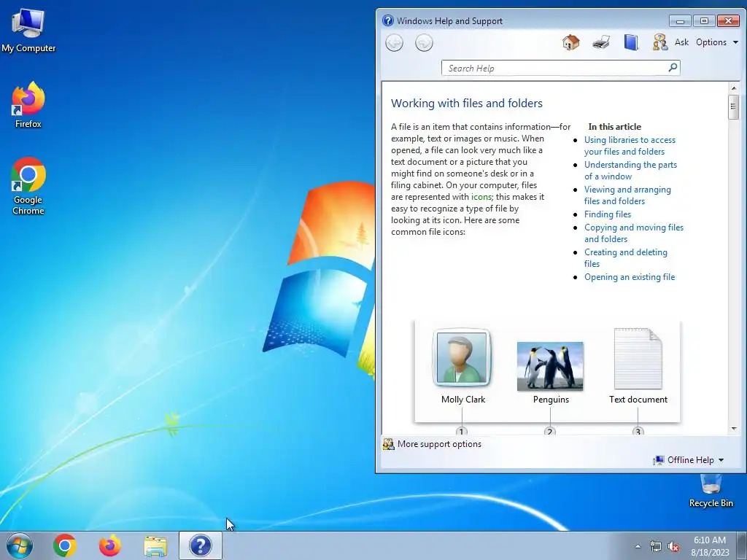Viewport: 747px width, 560px height.
Task: Click the Molly Clark contact image
Action: point(462,357)
